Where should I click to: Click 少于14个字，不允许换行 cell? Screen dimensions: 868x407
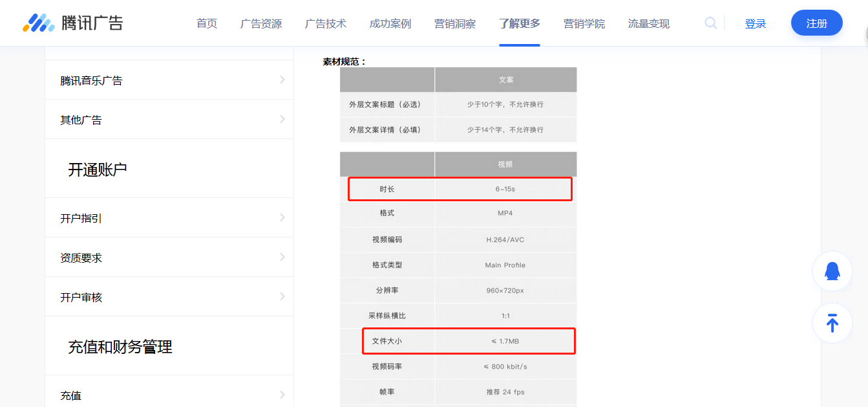[505, 129]
